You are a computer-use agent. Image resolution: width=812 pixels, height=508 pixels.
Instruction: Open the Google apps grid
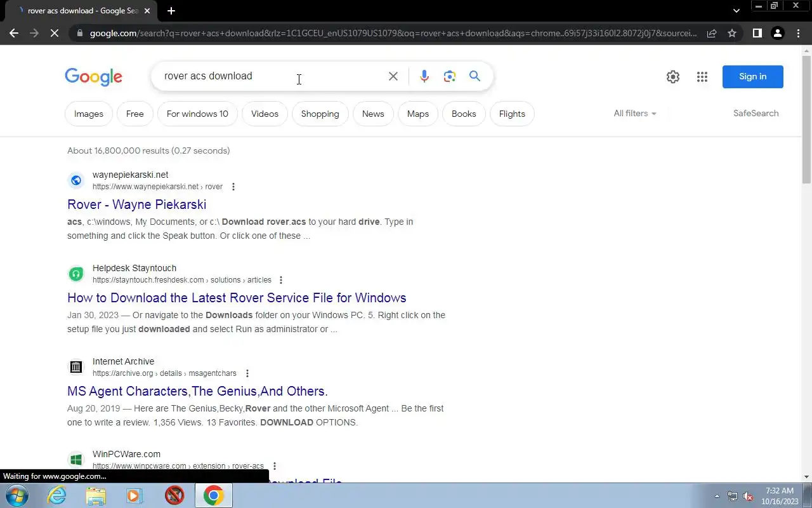(x=702, y=77)
